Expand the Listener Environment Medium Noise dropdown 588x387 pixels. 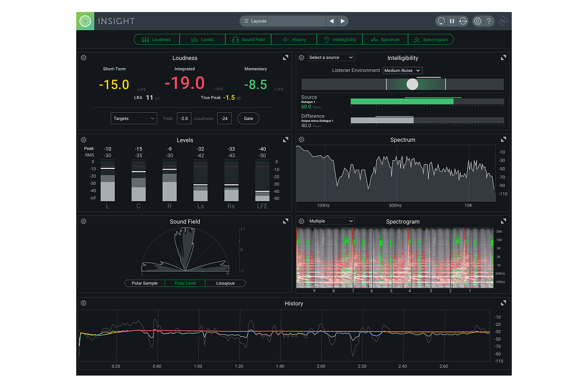tap(402, 70)
